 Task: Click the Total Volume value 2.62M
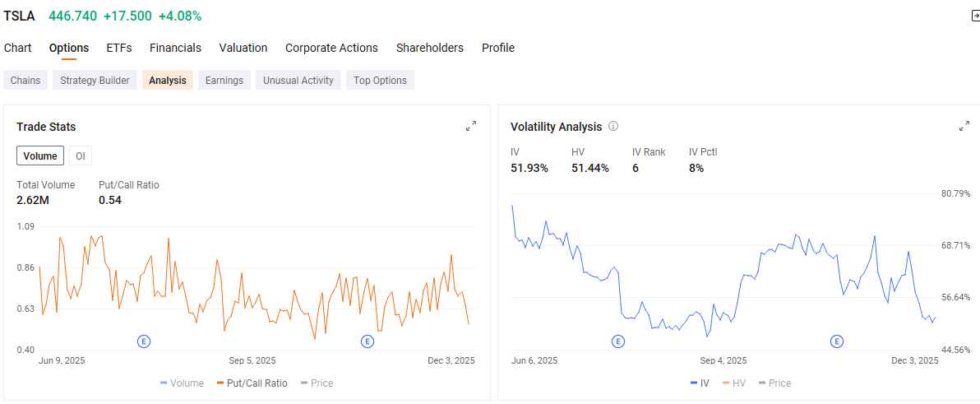pos(31,200)
